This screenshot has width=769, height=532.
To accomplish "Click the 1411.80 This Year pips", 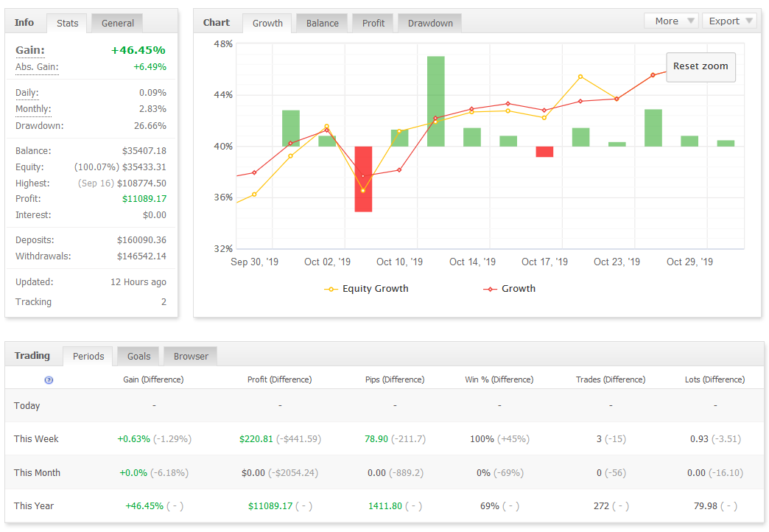I will [385, 506].
